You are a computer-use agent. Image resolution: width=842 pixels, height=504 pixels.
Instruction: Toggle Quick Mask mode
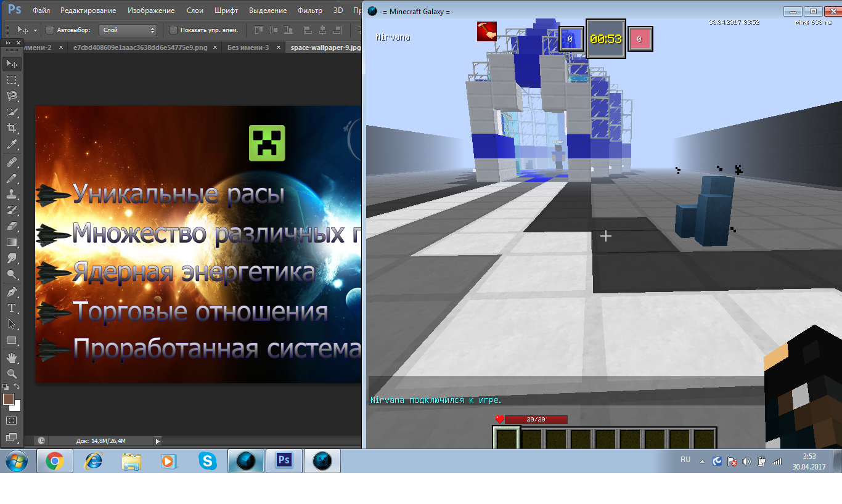12,420
